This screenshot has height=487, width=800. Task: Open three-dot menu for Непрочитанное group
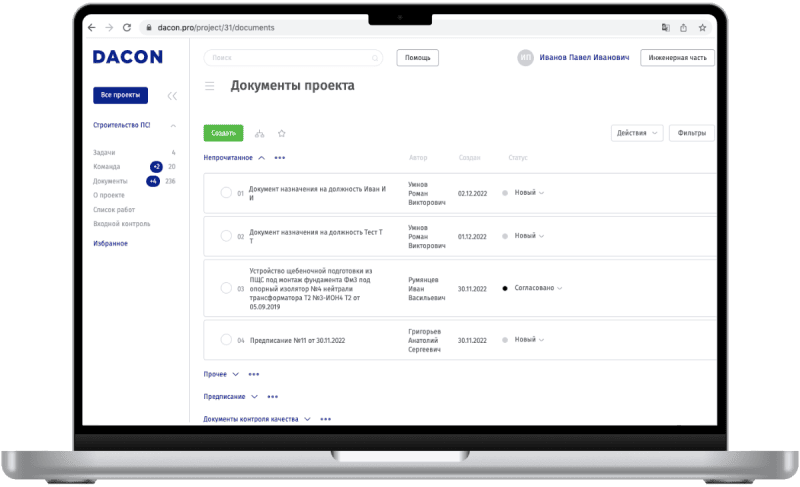pos(280,158)
